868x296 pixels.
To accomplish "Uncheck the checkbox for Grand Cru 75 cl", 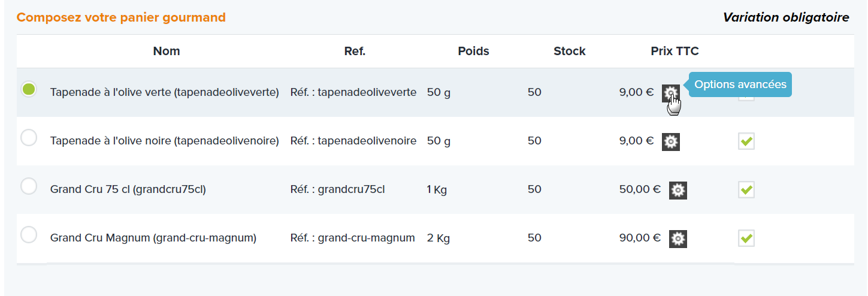I will point(746,190).
